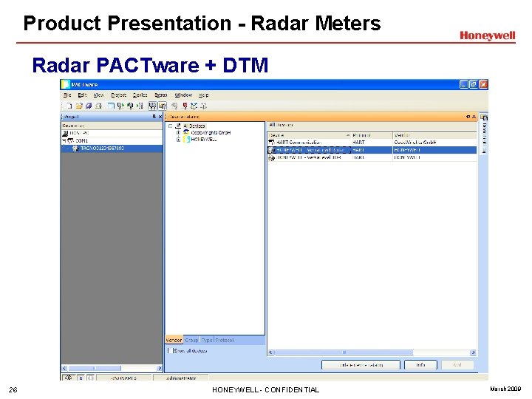The height and width of the screenshot is (399, 532).
Task: Select highlighted HONEYWELL VersaLevel row
Action: pos(372,150)
